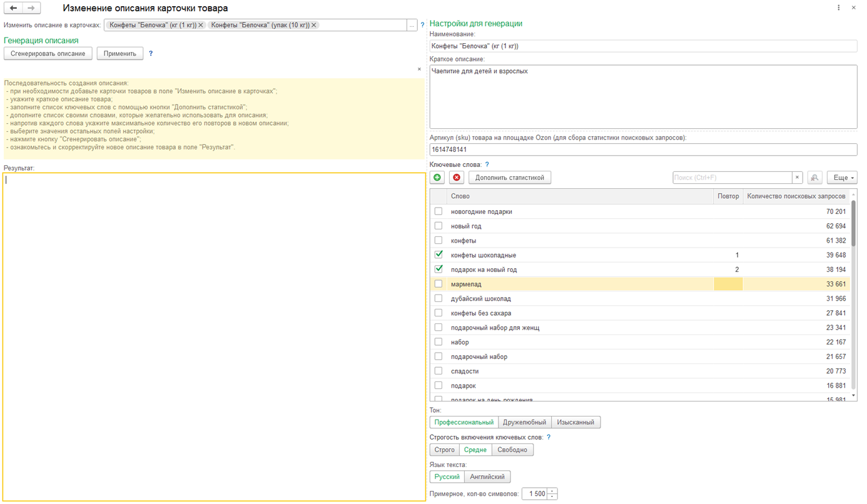
Task: Expand the "Еще" dropdown menu
Action: coord(841,178)
